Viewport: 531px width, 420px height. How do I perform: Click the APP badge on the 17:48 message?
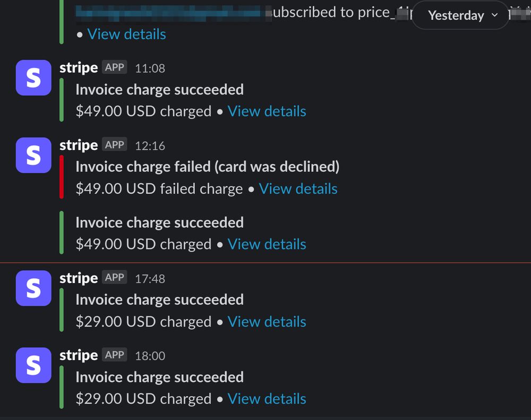point(115,277)
